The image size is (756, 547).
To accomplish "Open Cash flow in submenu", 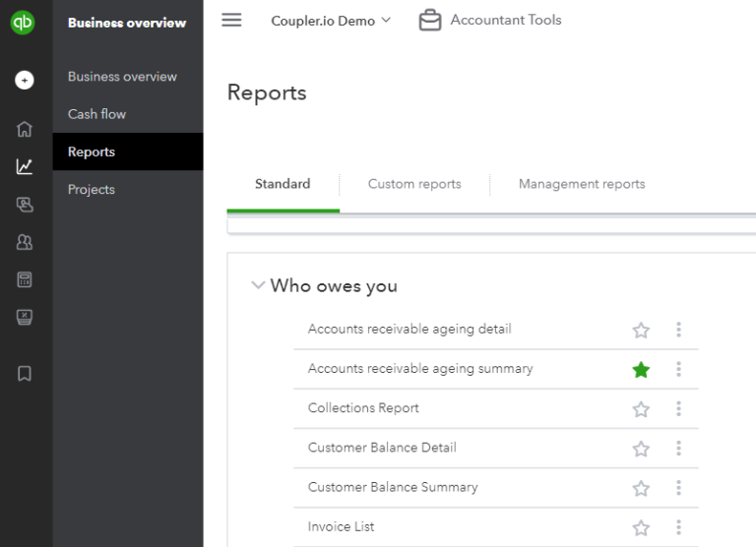I will pos(96,114).
